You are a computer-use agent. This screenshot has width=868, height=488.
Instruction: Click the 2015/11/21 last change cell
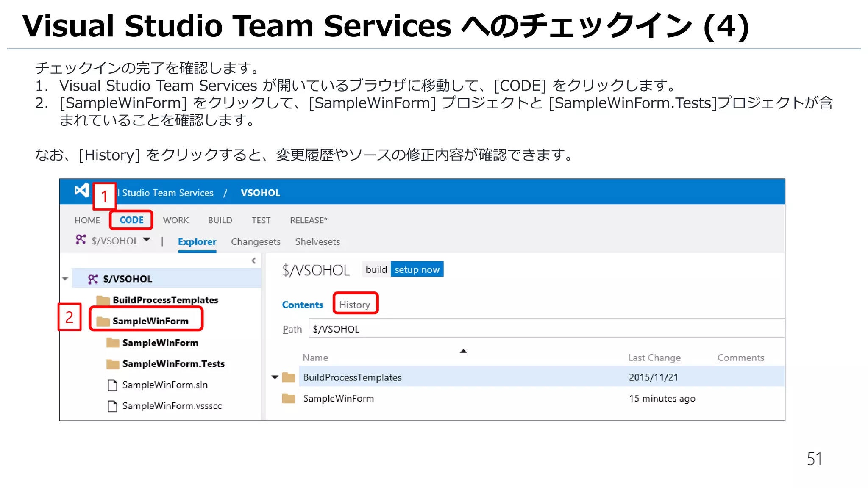click(x=654, y=377)
